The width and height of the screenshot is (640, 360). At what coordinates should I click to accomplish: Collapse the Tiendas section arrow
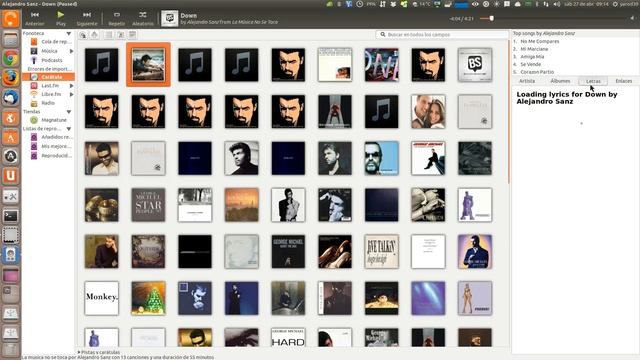pyautogui.click(x=69, y=111)
